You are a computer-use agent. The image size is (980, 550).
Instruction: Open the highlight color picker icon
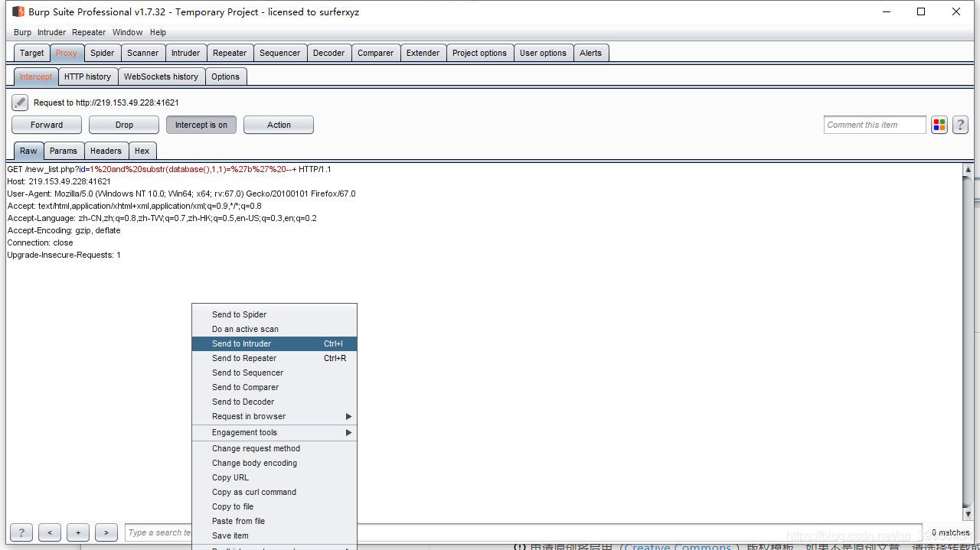coord(939,125)
